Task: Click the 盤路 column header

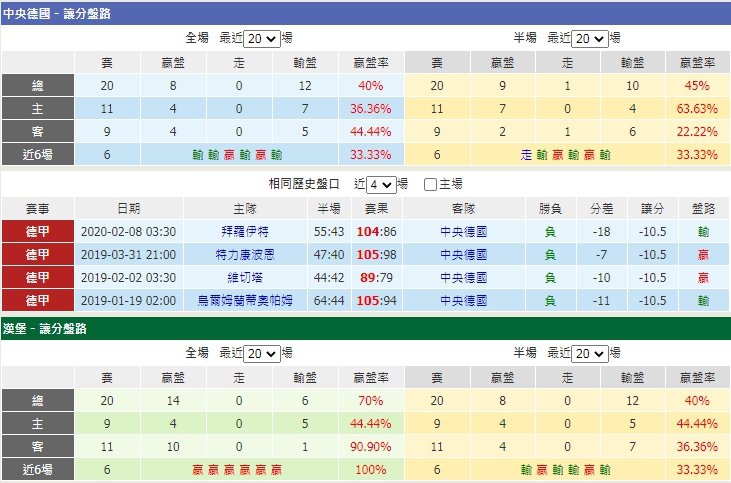Action: tap(703, 209)
